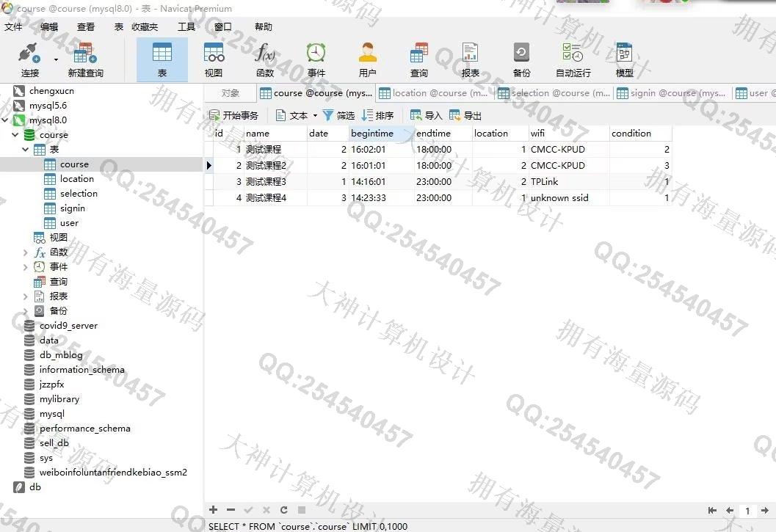This screenshot has width=776, height=532.
Task: Select the 视图 (View) toolbar icon
Action: pyautogui.click(x=214, y=59)
